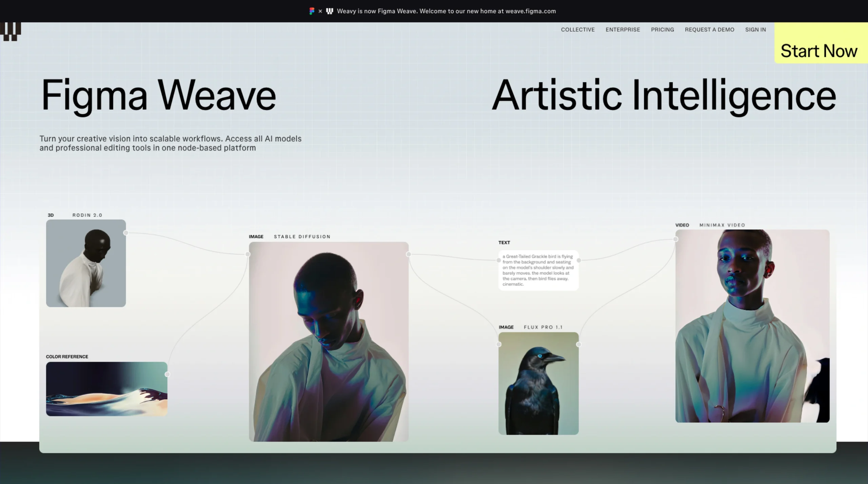Screen dimensions: 868x484
Task: Open the Collective nav item
Action: tap(577, 30)
